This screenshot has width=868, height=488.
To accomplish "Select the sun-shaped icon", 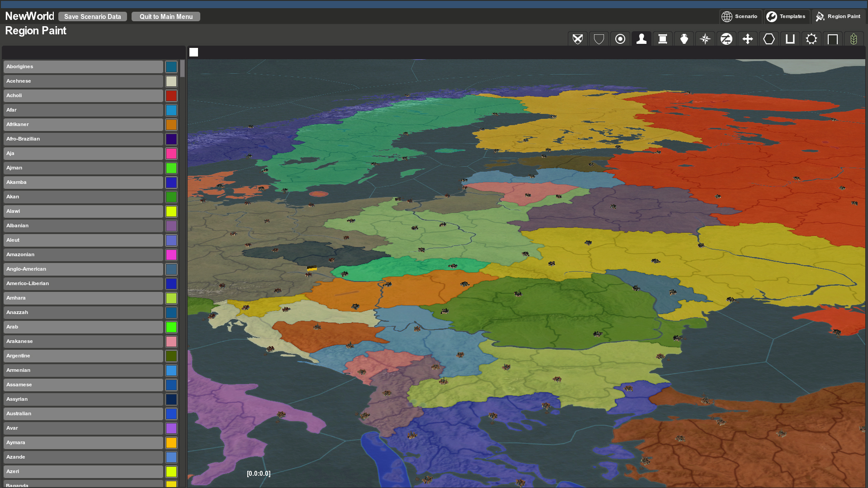I will pos(811,39).
